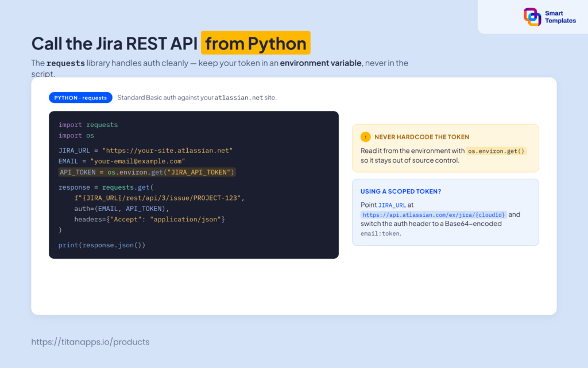The height and width of the screenshot is (368, 588).
Task: Click the "email:token" inline code
Action: point(380,233)
